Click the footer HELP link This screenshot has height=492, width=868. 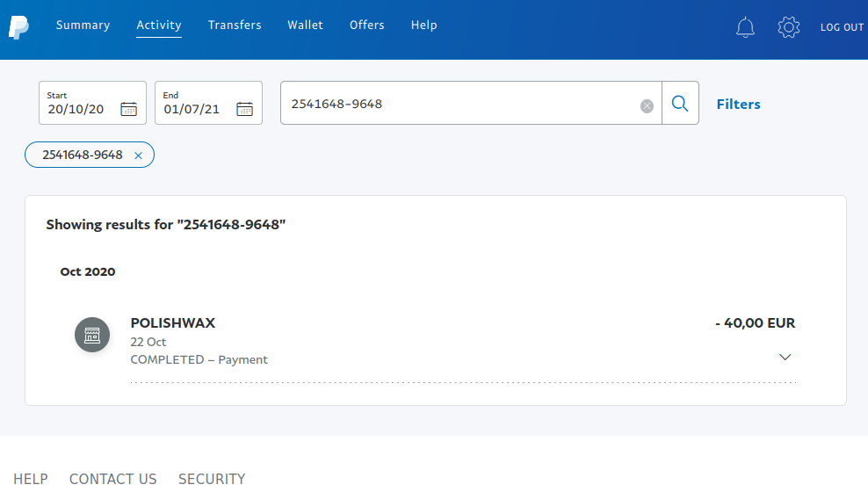[x=31, y=479]
